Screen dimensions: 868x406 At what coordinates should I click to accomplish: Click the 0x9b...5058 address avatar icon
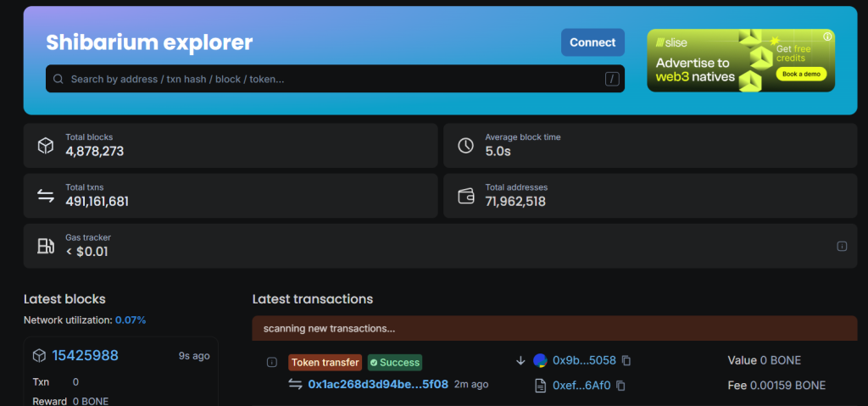540,360
